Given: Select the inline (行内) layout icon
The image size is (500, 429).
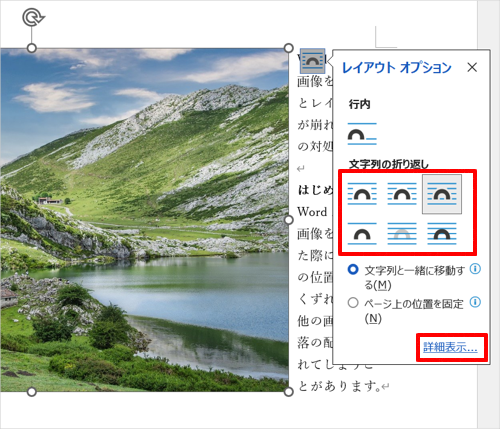Looking at the screenshot, I should pyautogui.click(x=362, y=134).
